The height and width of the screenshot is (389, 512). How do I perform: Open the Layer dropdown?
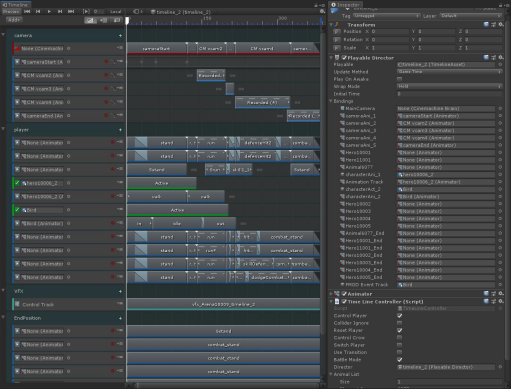(471, 16)
